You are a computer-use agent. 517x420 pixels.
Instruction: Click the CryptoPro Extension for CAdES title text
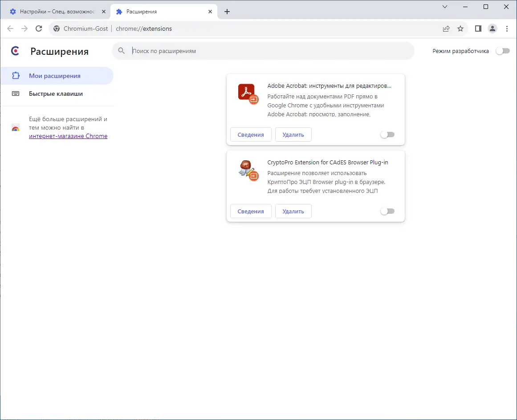pyautogui.click(x=327, y=162)
